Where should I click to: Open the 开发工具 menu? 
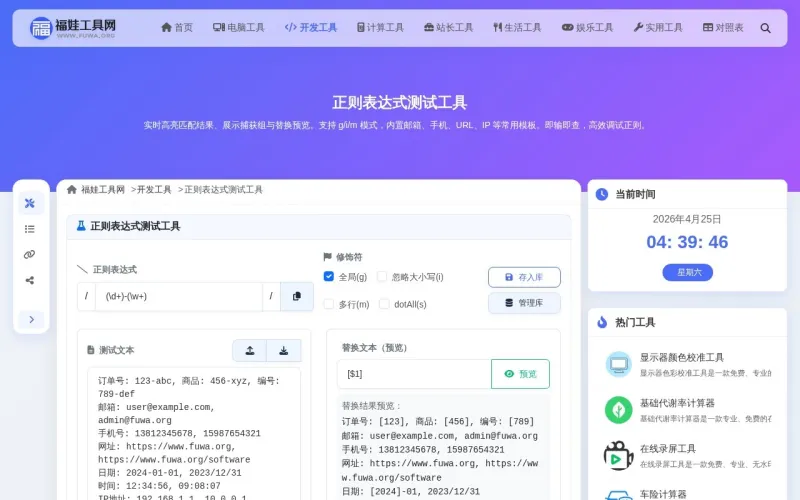coord(311,28)
